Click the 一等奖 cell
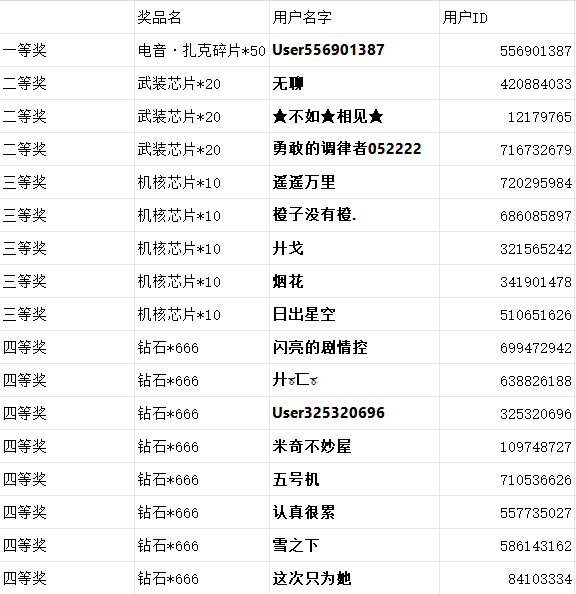576x594 pixels. pyautogui.click(x=67, y=50)
